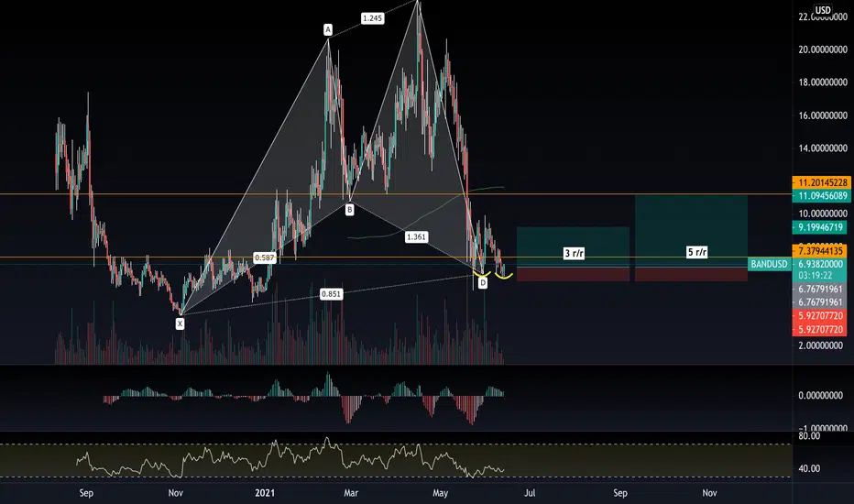Click the 0.00000000 histogram scale label
The width and height of the screenshot is (854, 504).
pos(823,395)
